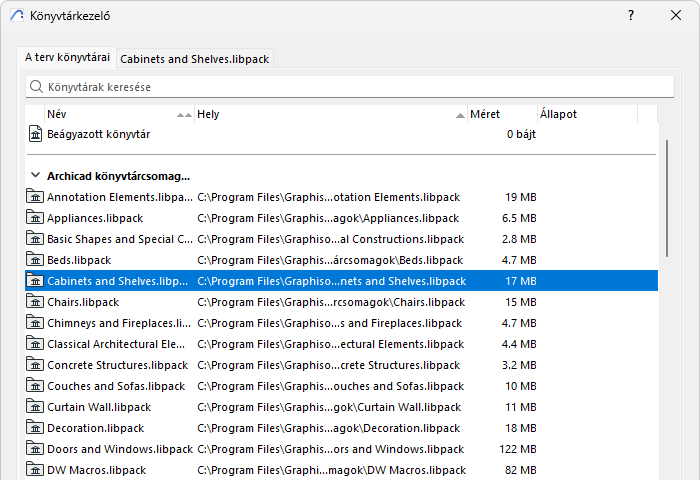Switch to Cabinets and Shelves.libpack tab
700x480 pixels.
(x=195, y=59)
